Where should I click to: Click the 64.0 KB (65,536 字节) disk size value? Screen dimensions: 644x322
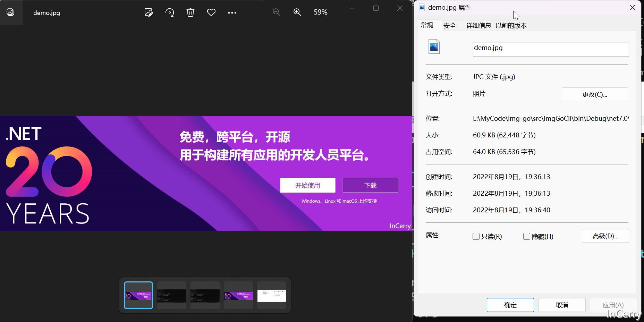pyautogui.click(x=504, y=152)
